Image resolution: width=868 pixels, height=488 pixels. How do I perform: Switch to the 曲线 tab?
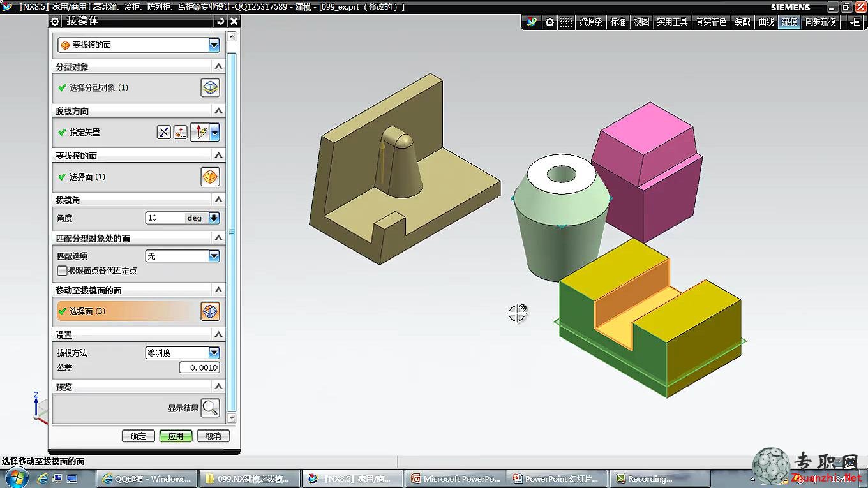tap(766, 22)
